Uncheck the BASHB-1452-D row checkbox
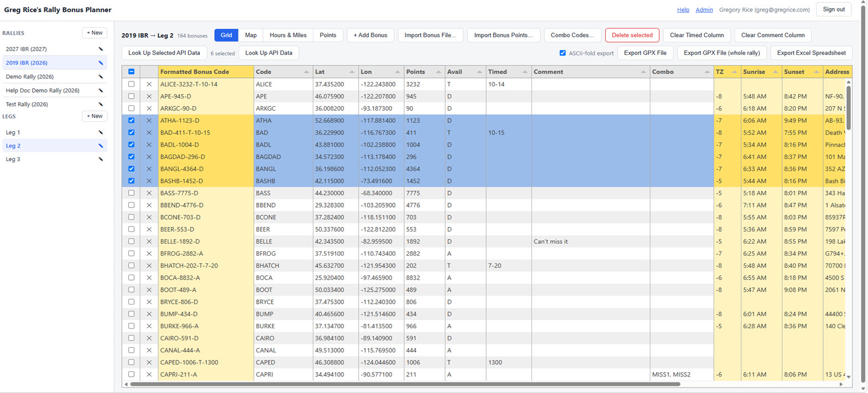The height and width of the screenshot is (393, 868). pos(131,181)
